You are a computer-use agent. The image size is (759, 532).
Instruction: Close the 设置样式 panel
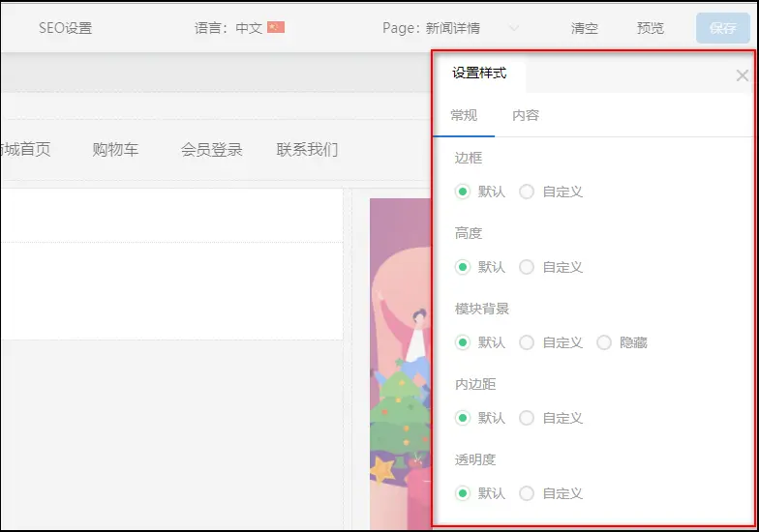tap(742, 75)
